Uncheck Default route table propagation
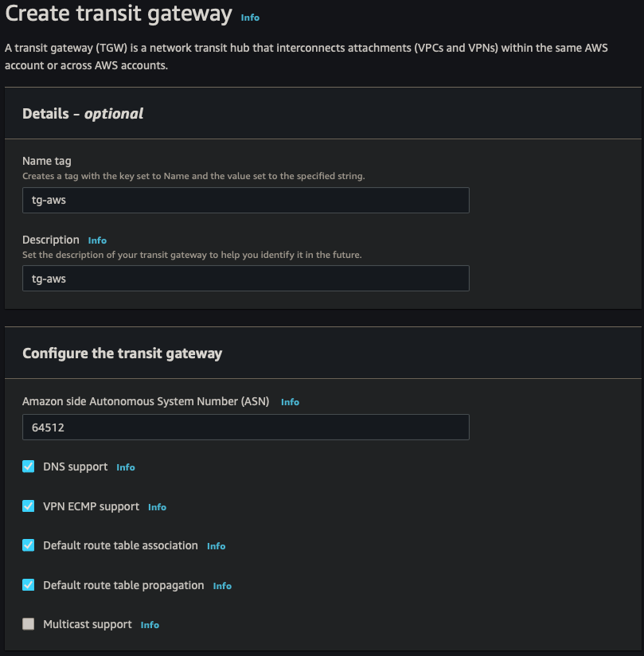 point(28,584)
